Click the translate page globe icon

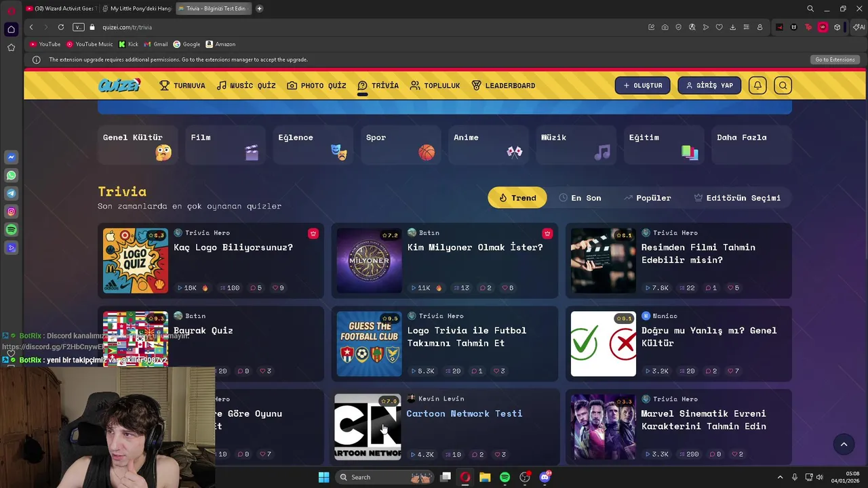[692, 27]
